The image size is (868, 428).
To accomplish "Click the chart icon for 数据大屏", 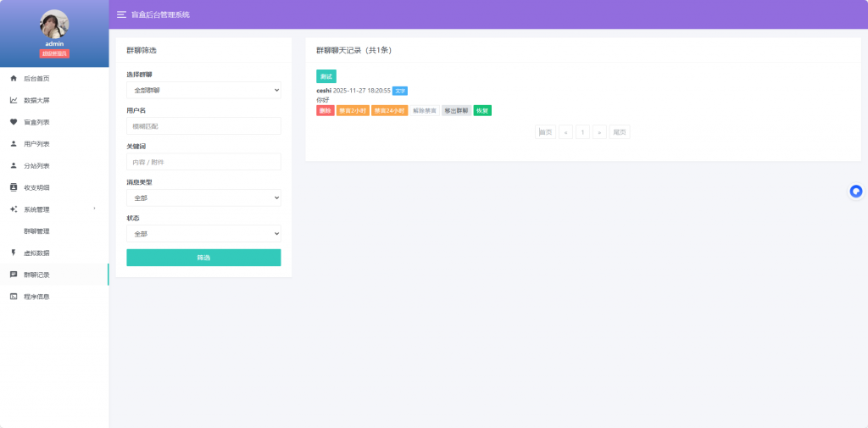I will point(14,100).
